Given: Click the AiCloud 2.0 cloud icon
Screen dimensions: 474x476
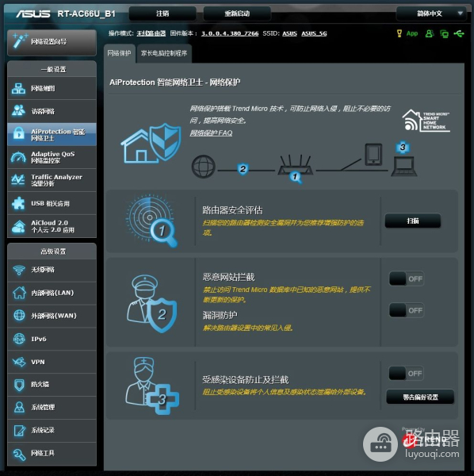Looking at the screenshot, I should (x=18, y=226).
